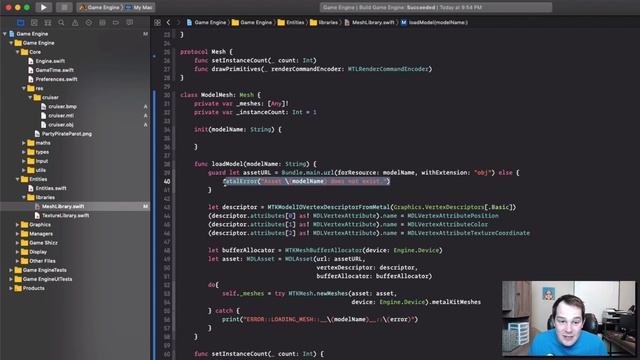Open the Test navigator icon
Image resolution: width=640 pixels, height=360 pixels.
tap(89, 23)
